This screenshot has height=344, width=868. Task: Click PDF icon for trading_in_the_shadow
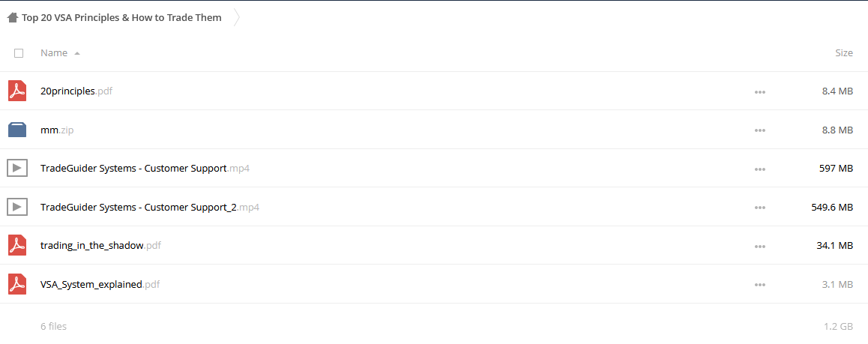point(17,245)
